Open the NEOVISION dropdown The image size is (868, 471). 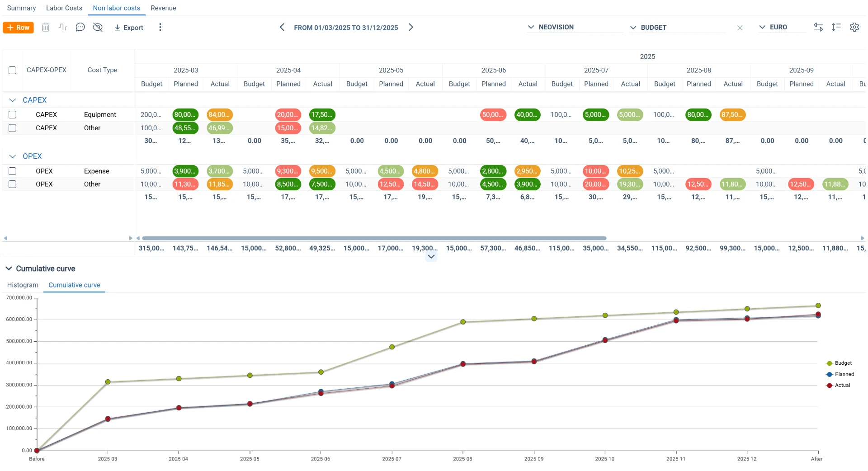pyautogui.click(x=574, y=27)
